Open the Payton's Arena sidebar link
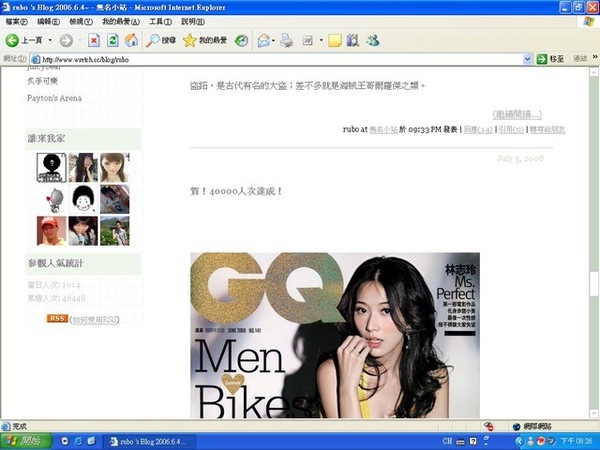600x450 pixels. click(x=54, y=98)
